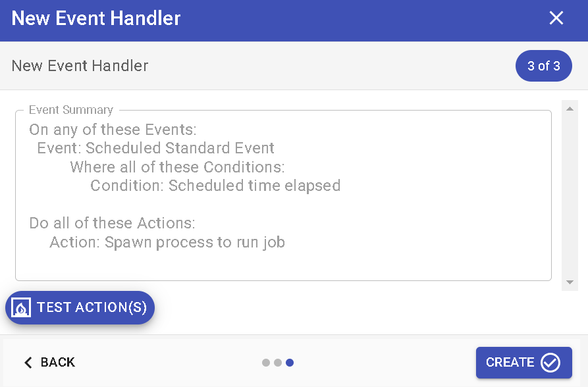Click the circled checkmark icon on Create

[550, 363]
